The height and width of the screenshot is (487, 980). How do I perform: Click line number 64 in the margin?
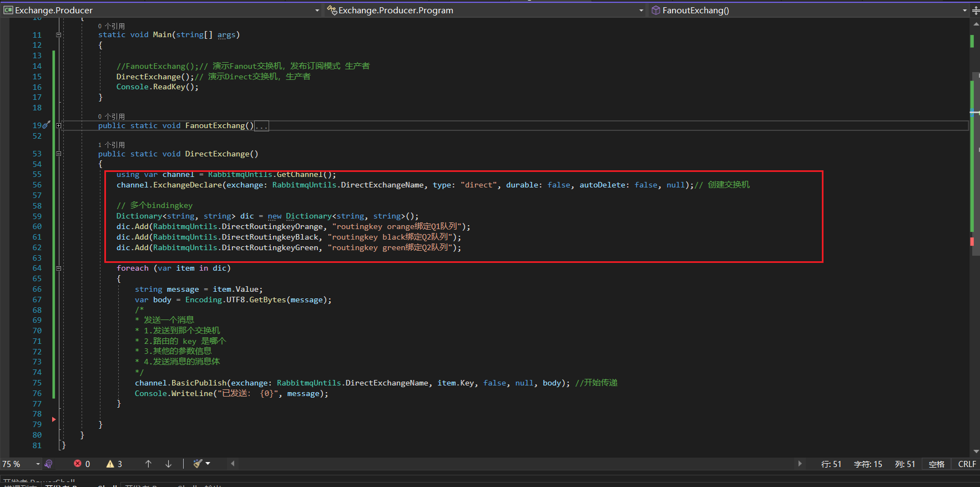37,268
